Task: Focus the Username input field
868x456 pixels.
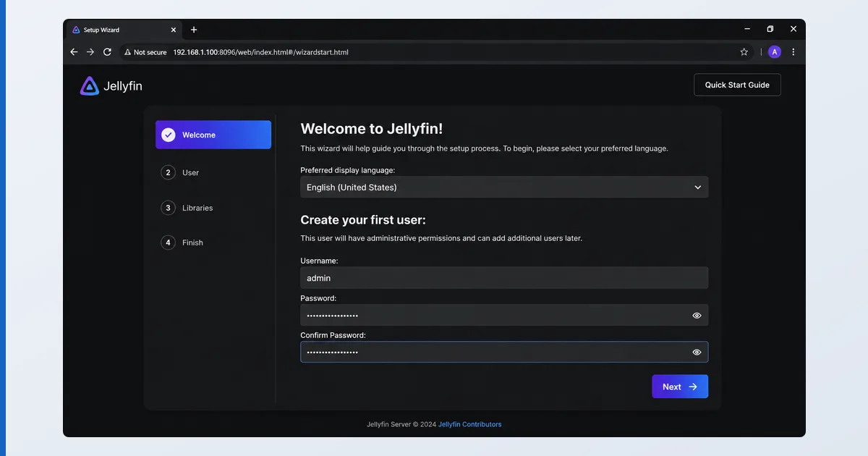Action: point(504,278)
